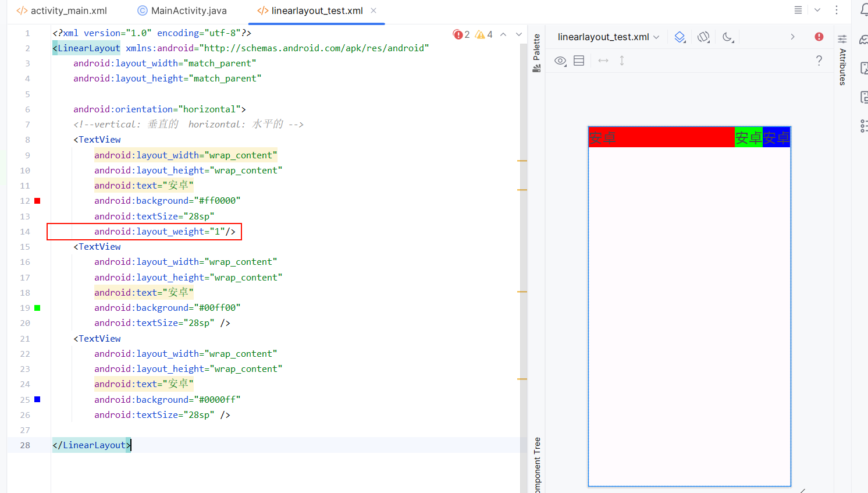
Task: Click the android:layout_height="match_parent" attribute
Action: (x=167, y=79)
